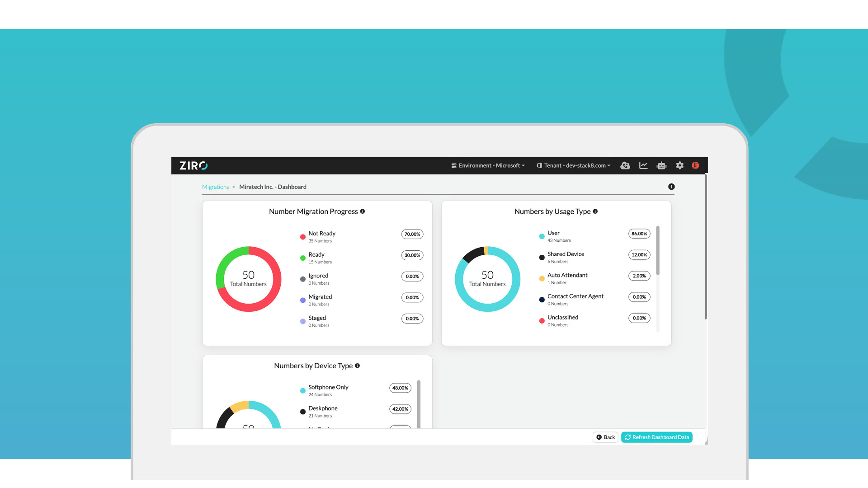The width and height of the screenshot is (868, 488).
Task: Click info icon next to Numbers by Usage Type
Action: [595, 211]
